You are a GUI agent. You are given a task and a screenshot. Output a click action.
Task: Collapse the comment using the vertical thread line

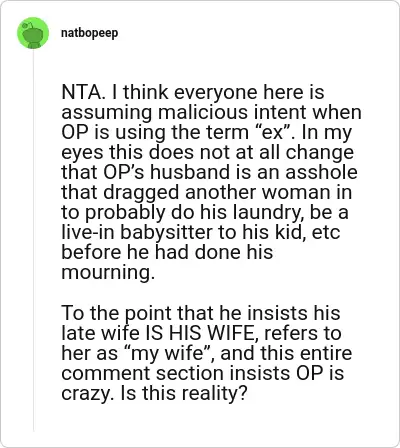[x=33, y=240]
